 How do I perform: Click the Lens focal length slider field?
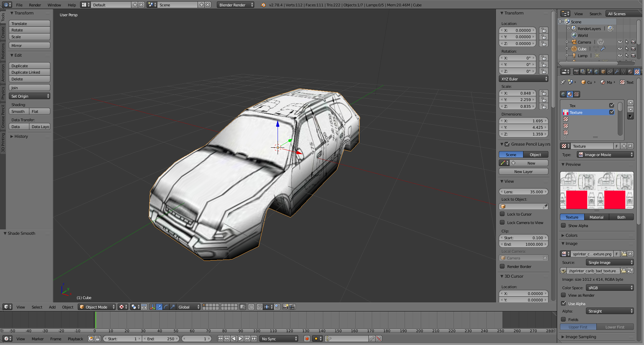(523, 192)
